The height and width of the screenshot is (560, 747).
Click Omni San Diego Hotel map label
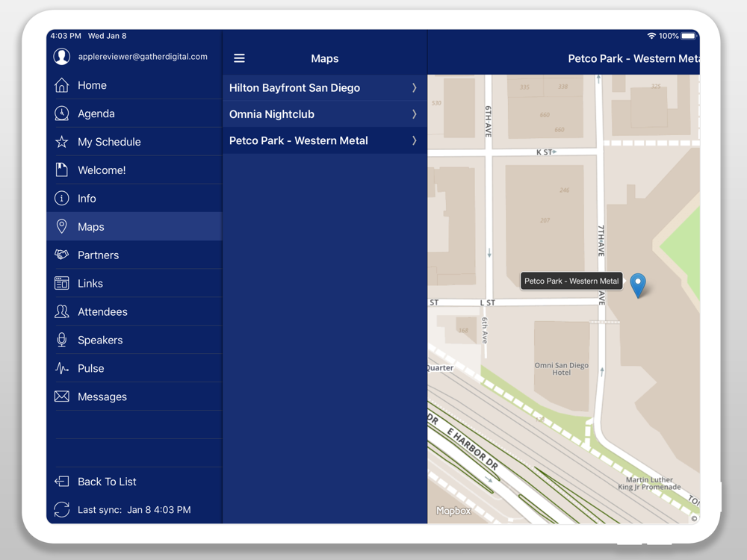point(561,369)
